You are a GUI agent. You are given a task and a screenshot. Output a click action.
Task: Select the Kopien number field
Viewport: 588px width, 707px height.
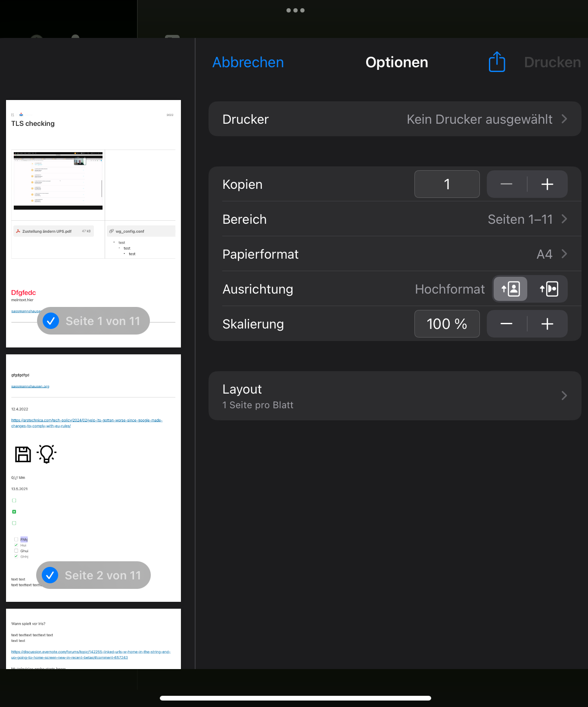click(447, 184)
